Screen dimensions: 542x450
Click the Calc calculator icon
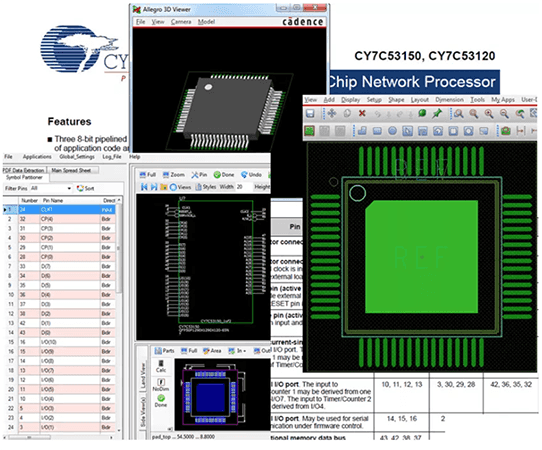pos(161,366)
